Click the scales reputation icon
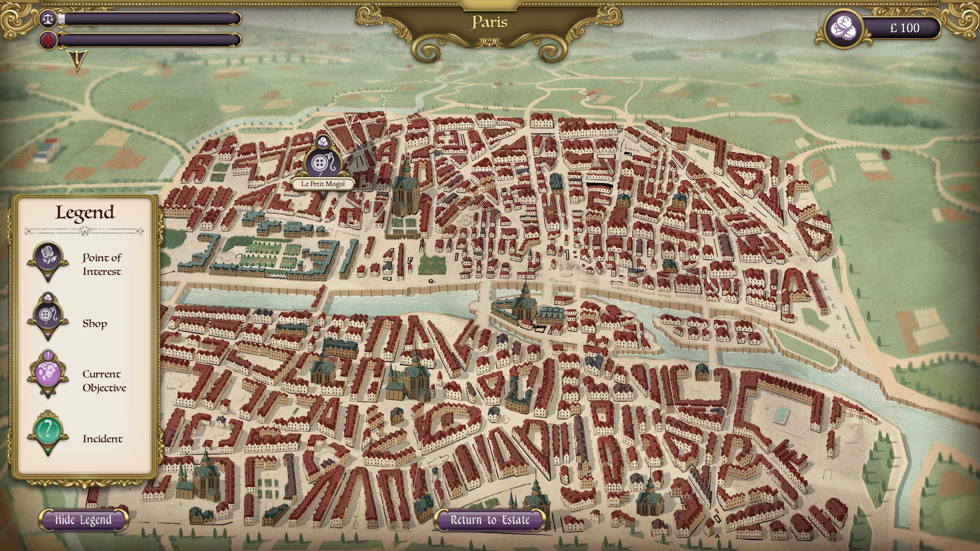The height and width of the screenshot is (551, 980). pos(48,19)
